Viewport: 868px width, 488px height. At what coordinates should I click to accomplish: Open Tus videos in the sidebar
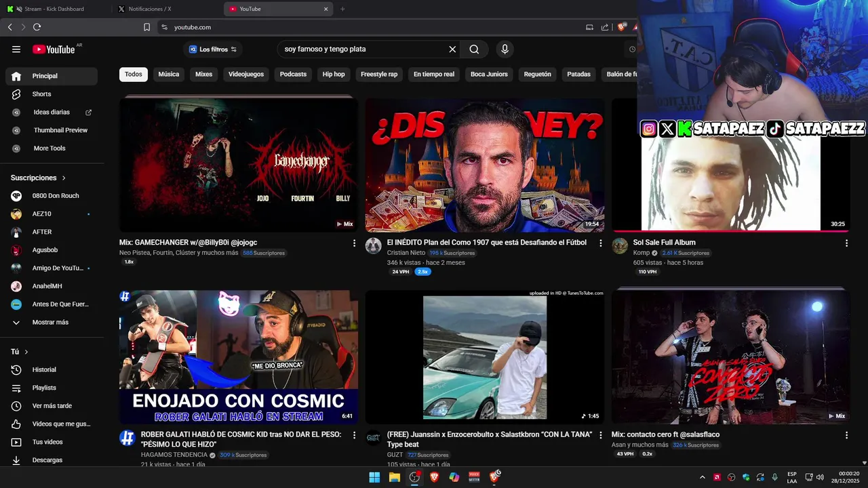(52, 442)
